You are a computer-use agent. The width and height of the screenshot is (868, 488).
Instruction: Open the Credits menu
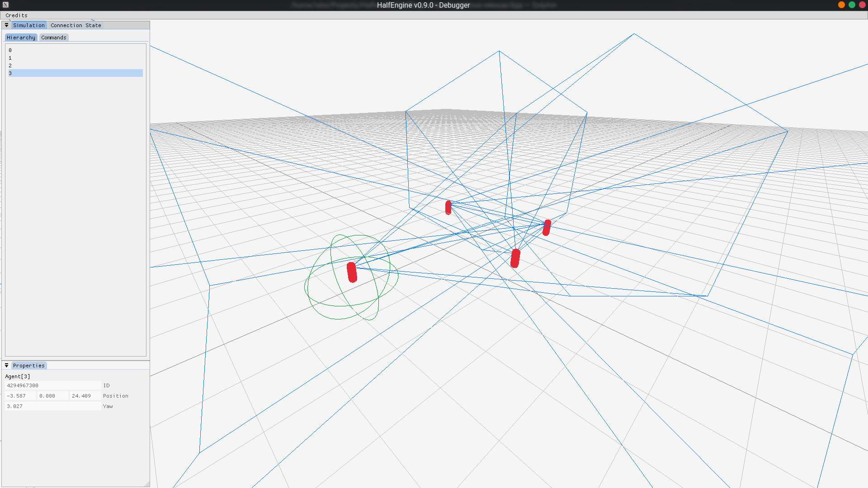click(x=16, y=15)
